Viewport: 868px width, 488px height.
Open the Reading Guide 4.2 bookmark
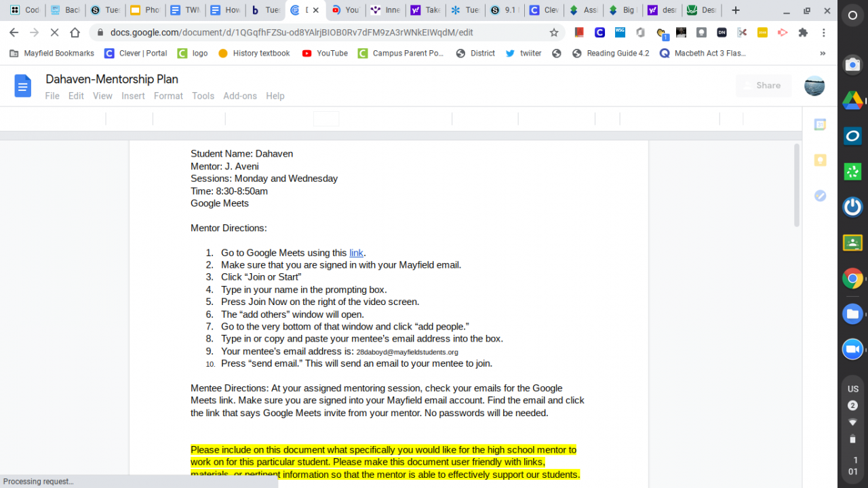610,54
